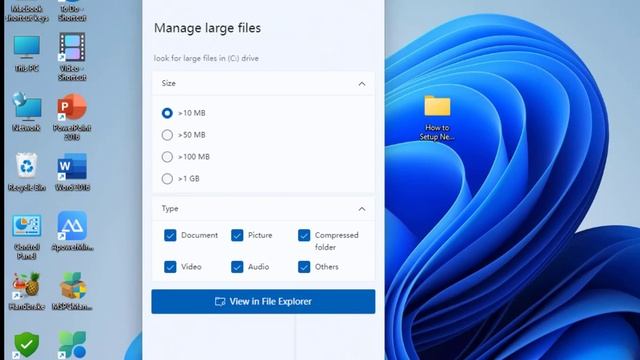Click View in File Explorer button
Viewport: 640px width, 360px height.
point(263,302)
